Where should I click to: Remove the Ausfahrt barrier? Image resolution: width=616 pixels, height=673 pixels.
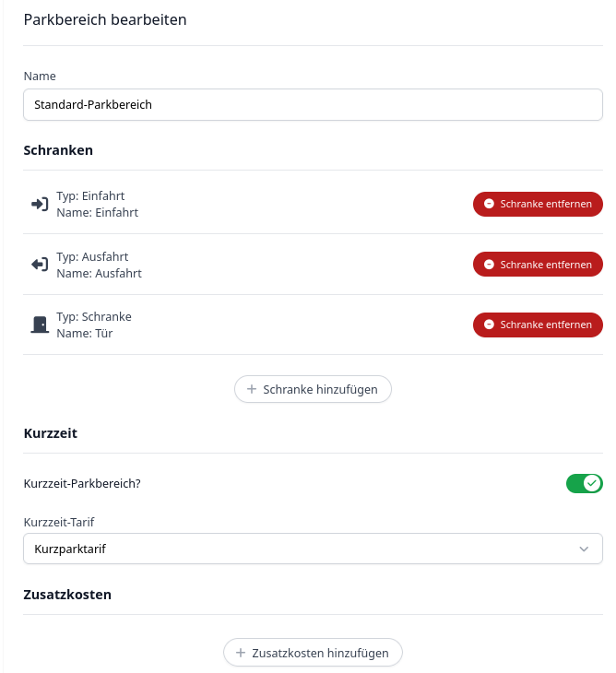click(538, 265)
